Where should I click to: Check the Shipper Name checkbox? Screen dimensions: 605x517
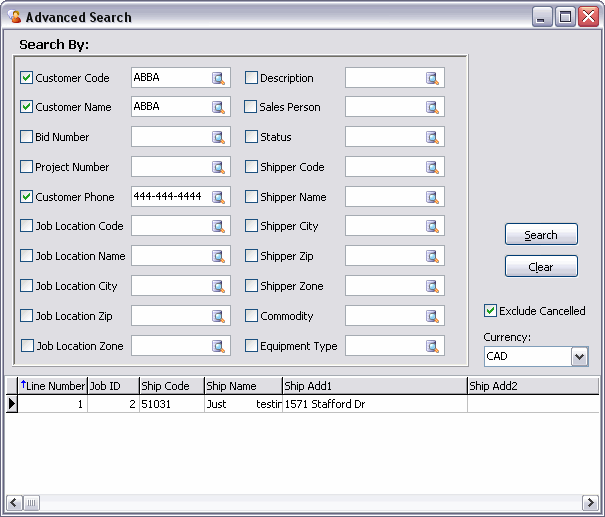click(x=251, y=197)
